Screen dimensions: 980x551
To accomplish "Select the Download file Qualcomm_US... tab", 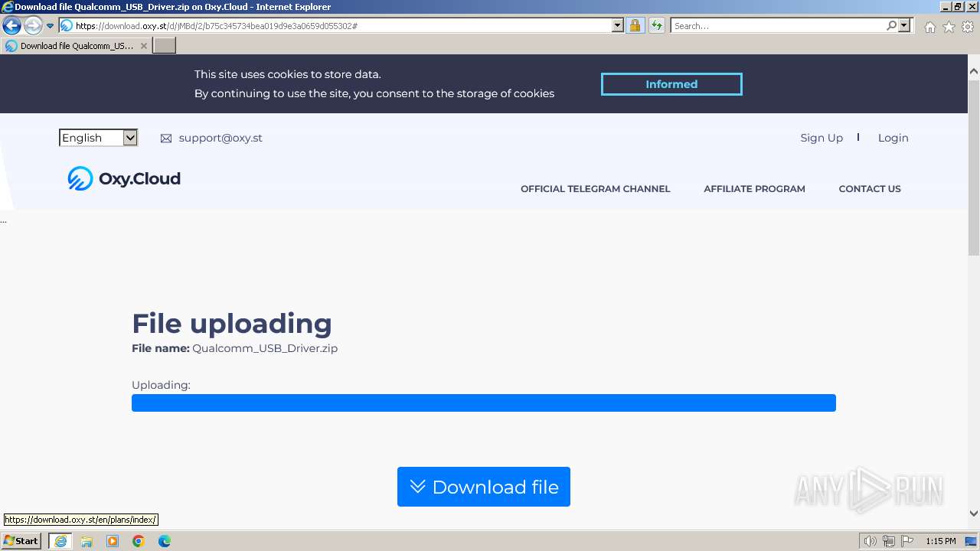I will coord(77,46).
